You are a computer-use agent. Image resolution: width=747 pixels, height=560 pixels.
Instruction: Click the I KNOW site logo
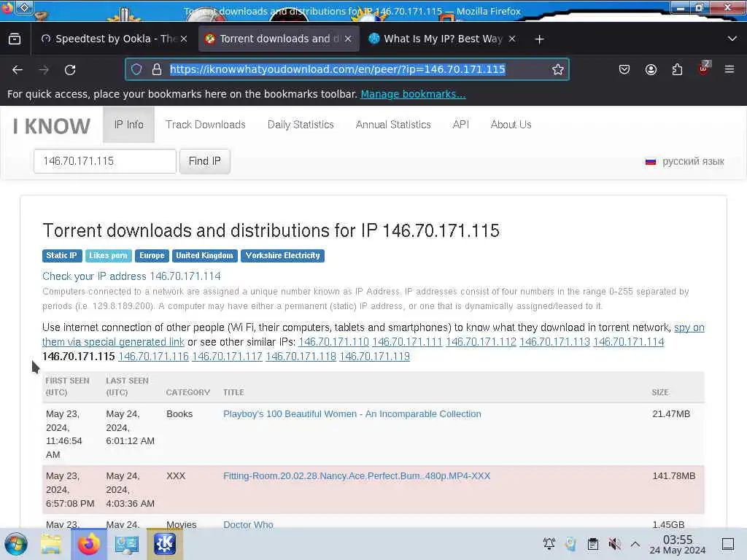[52, 126]
